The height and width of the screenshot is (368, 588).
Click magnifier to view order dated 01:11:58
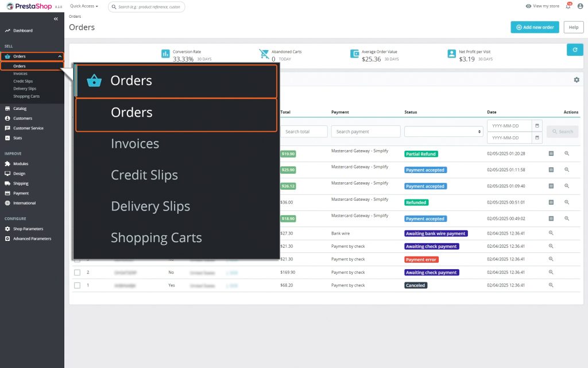coord(567,170)
